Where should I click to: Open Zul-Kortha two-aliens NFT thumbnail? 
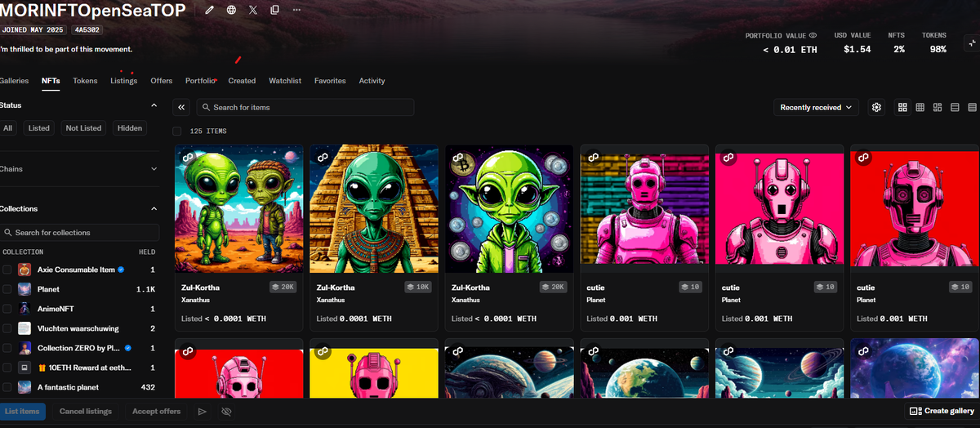(x=239, y=211)
